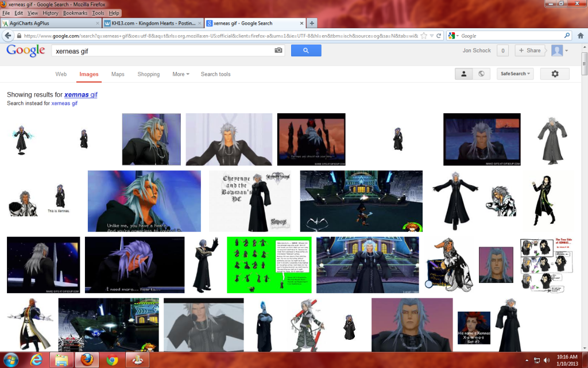Close the xerneas gif Google Search tab
This screenshot has width=588, height=368.
[x=301, y=23]
